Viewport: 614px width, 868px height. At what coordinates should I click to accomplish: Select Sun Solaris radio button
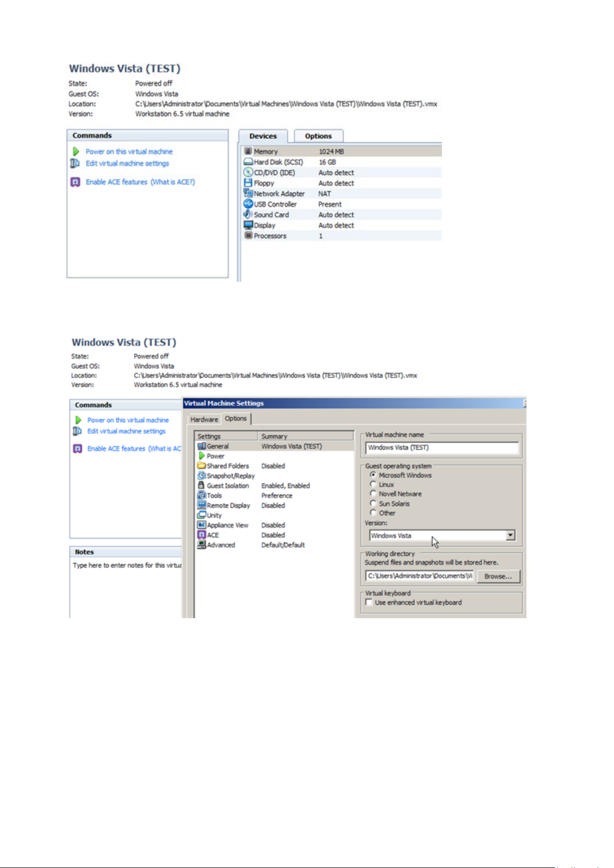pos(373,503)
